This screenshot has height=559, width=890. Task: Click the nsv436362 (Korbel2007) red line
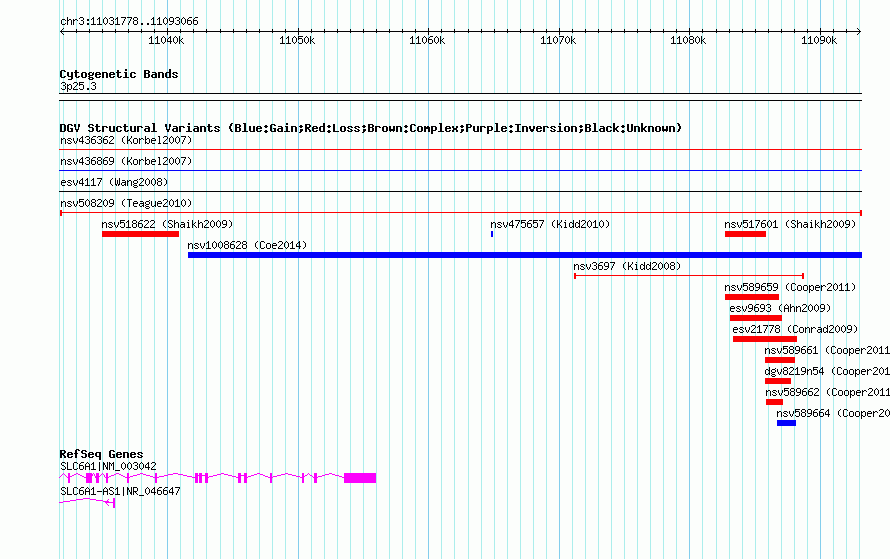click(x=460, y=150)
